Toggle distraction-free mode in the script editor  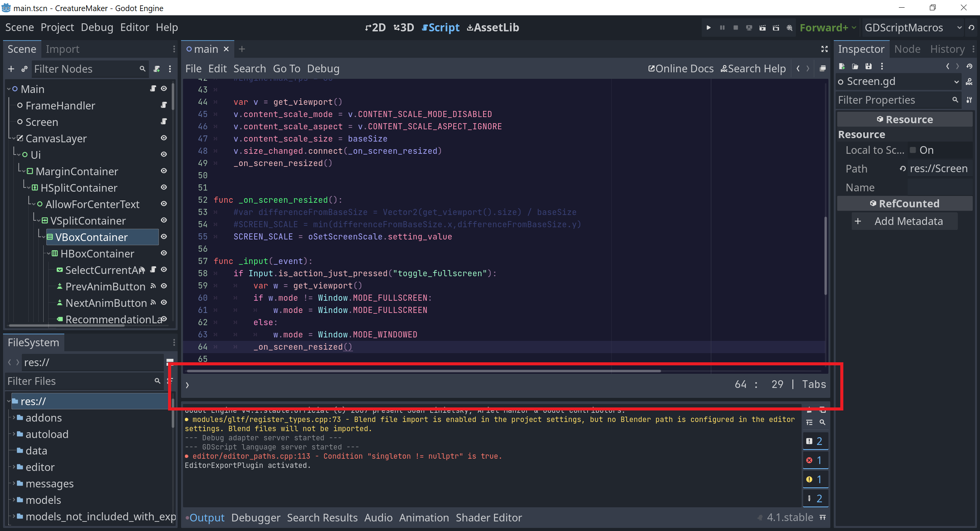(x=824, y=49)
